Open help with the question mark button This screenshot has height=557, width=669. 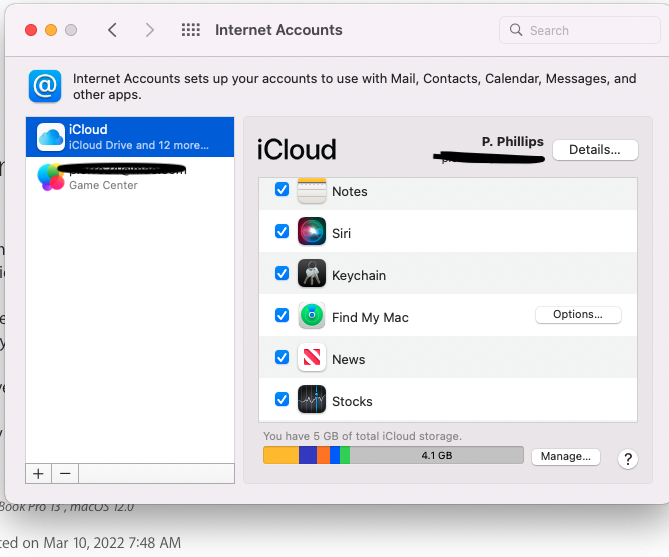tap(628, 459)
